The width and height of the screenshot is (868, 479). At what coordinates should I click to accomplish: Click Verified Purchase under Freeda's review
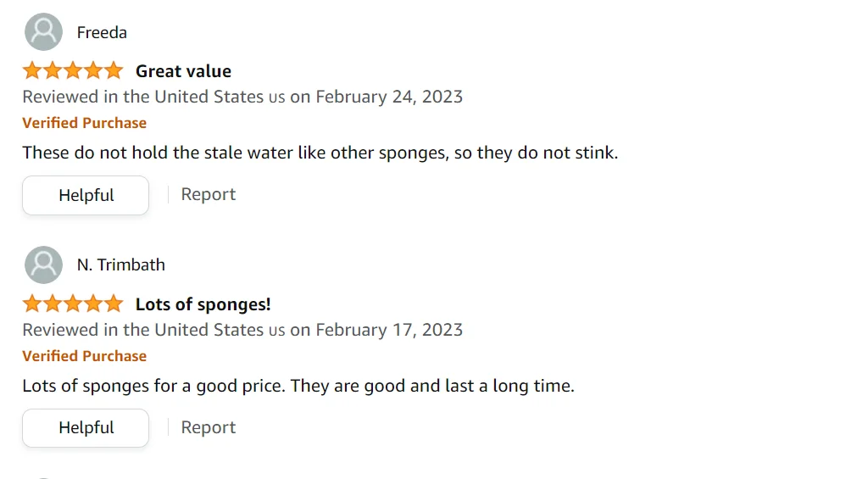tap(84, 123)
